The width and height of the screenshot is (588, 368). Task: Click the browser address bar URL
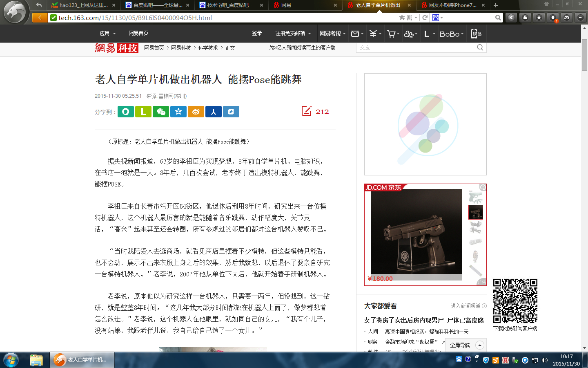click(135, 18)
